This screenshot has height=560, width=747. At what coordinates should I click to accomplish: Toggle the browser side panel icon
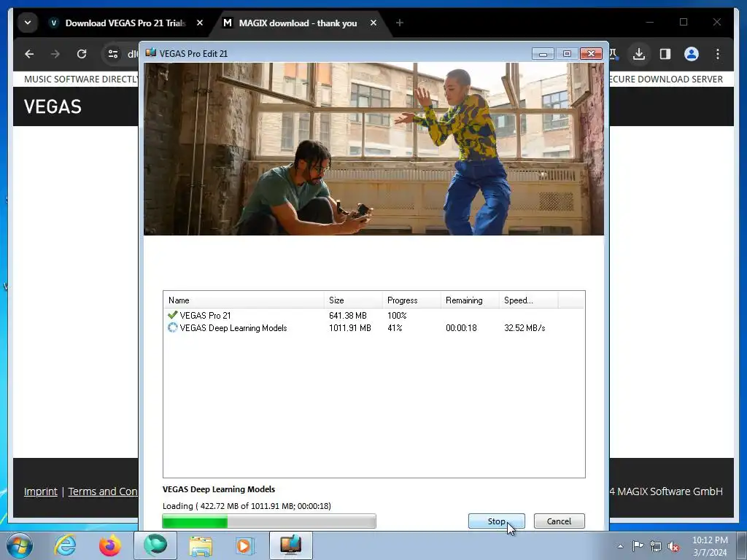[x=665, y=54]
